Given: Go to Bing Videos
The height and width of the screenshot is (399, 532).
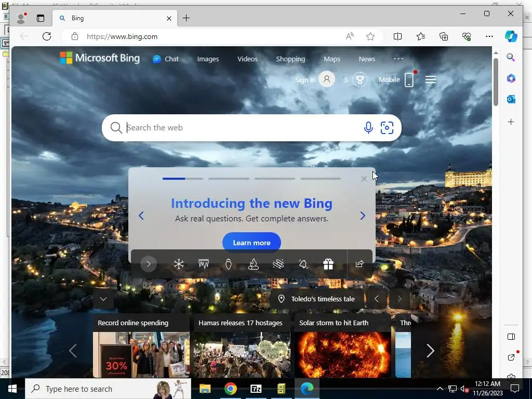Looking at the screenshot, I should 247,59.
